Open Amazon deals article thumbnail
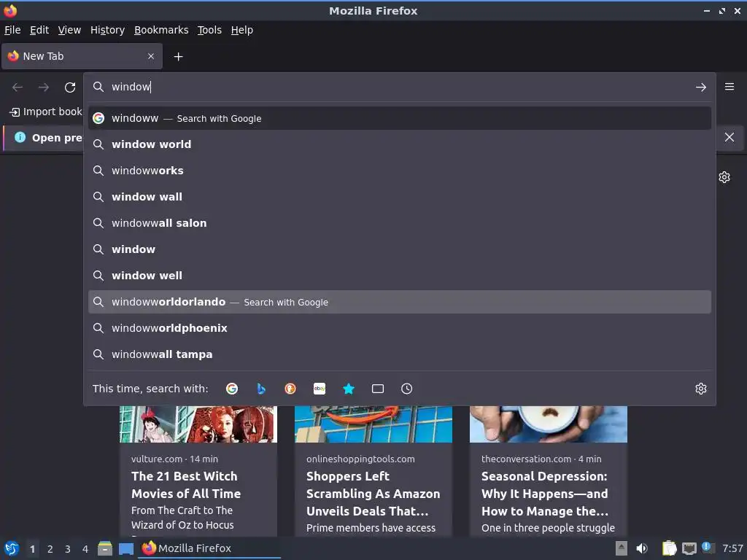Image resolution: width=747 pixels, height=560 pixels. [373, 424]
